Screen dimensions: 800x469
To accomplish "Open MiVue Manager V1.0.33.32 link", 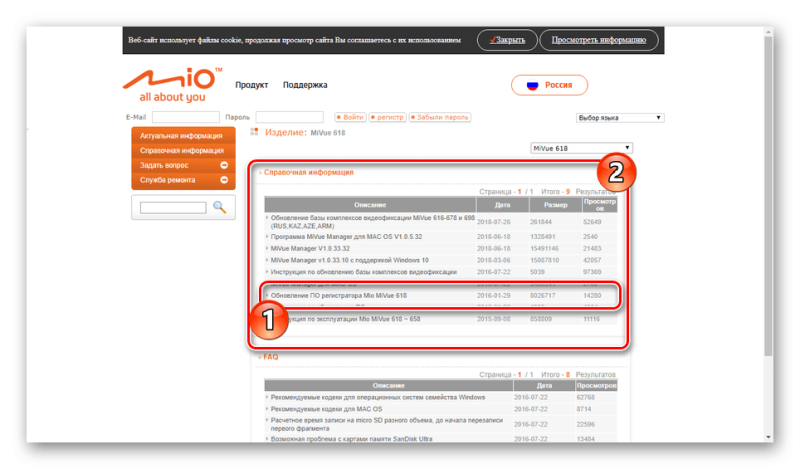I will (x=310, y=249).
